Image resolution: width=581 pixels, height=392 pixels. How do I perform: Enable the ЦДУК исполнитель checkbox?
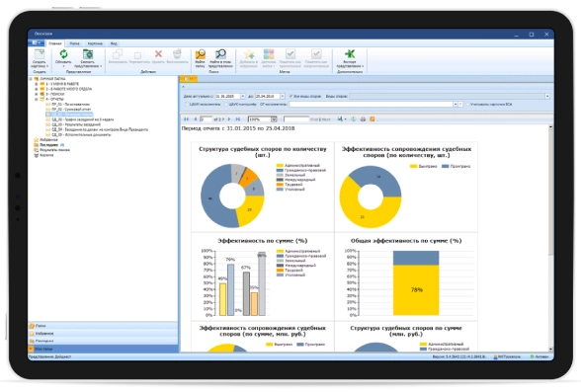(x=187, y=105)
